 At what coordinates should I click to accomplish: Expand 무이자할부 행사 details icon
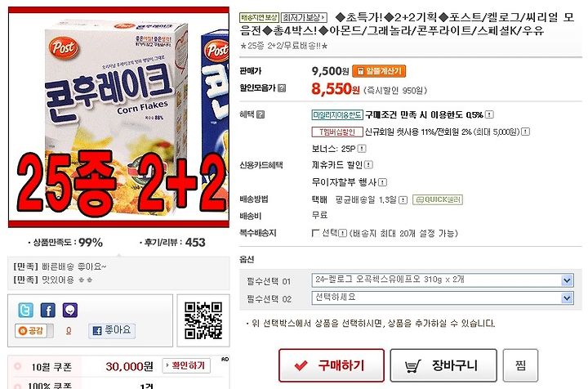click(382, 182)
